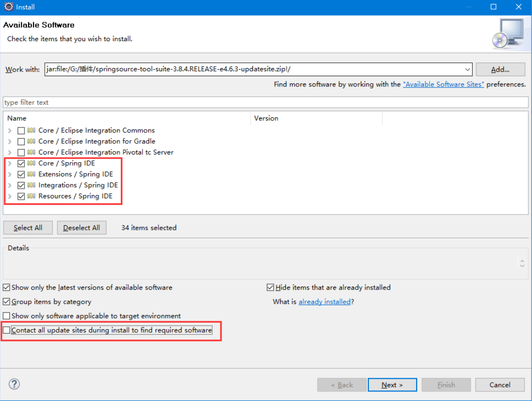Click the category icon beside Core / Eclipse Integration for Gradle
Screen dimensions: 532x401
tap(31, 141)
